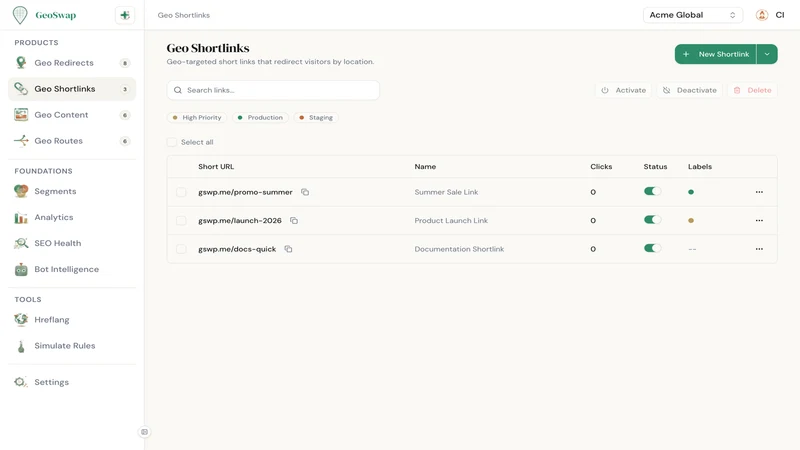This screenshot has width=800, height=450.
Task: Click the Hreflang globe icon
Action: pyautogui.click(x=21, y=320)
